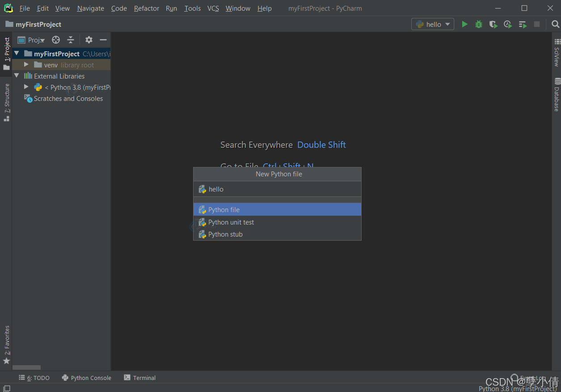Hide the Project panel with the minus icon
This screenshot has width=561, height=392.
[x=103, y=40]
